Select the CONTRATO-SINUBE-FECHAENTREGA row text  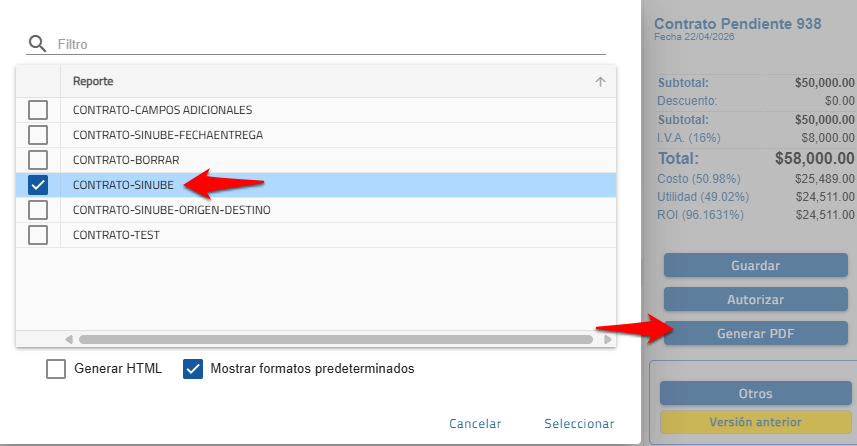[168, 135]
